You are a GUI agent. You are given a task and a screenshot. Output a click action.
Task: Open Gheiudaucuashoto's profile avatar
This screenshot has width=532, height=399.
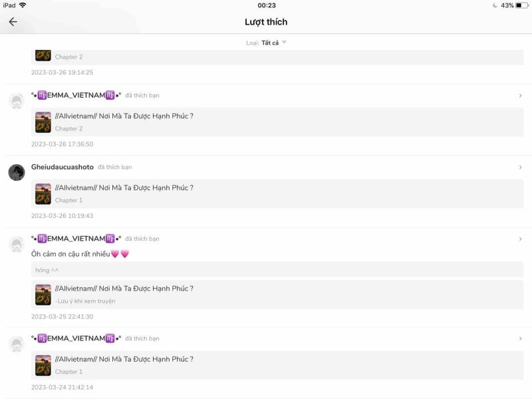click(17, 172)
